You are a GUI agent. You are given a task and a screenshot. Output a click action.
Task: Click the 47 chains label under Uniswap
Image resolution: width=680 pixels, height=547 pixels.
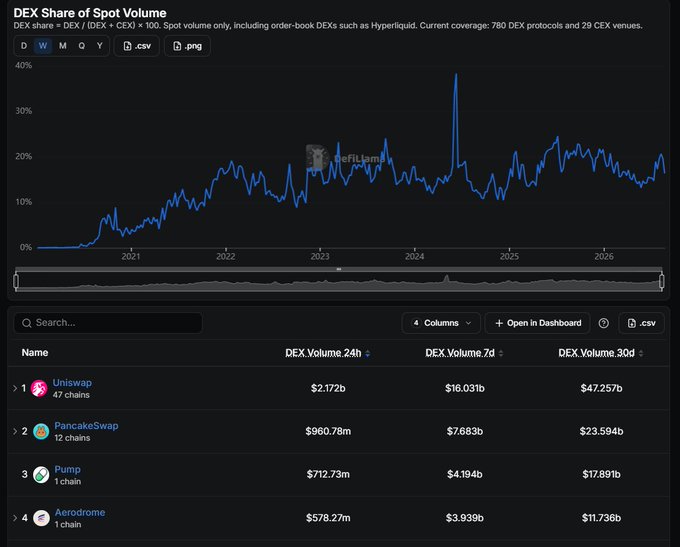click(x=71, y=395)
